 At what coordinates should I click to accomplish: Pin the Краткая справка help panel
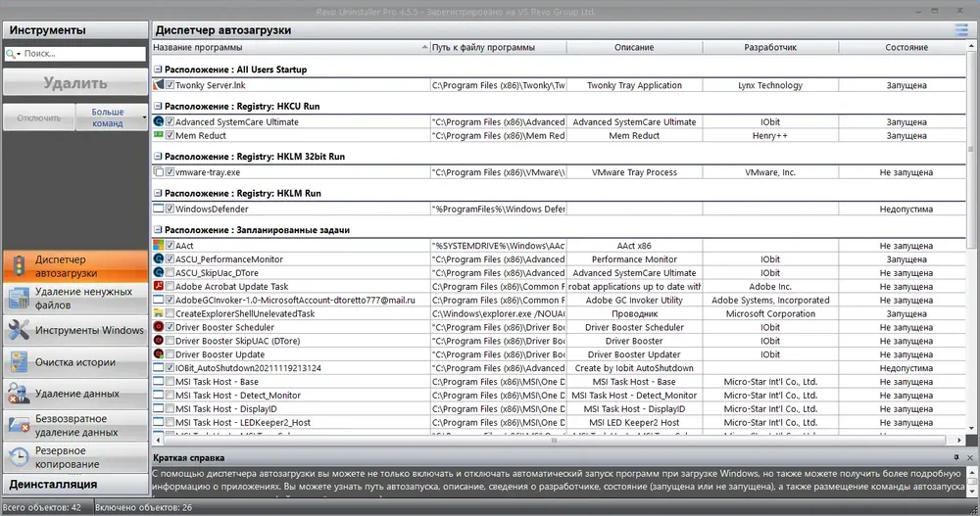pos(956,457)
